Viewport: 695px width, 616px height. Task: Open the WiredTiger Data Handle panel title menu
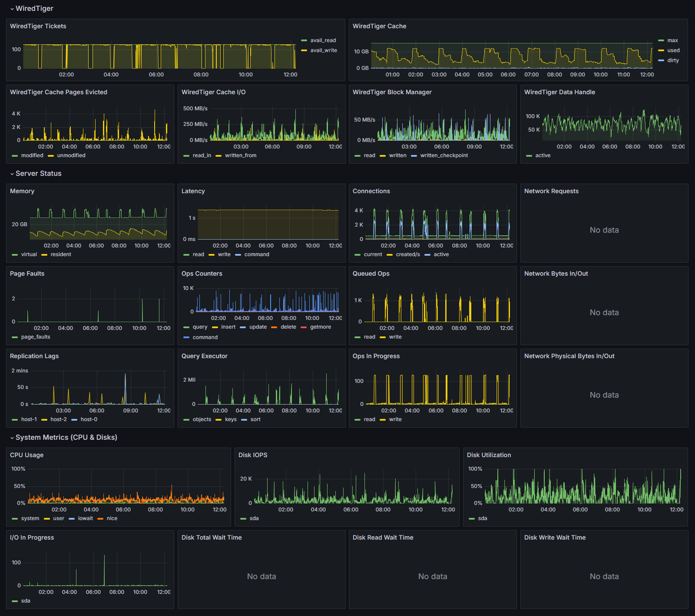[x=559, y=92]
